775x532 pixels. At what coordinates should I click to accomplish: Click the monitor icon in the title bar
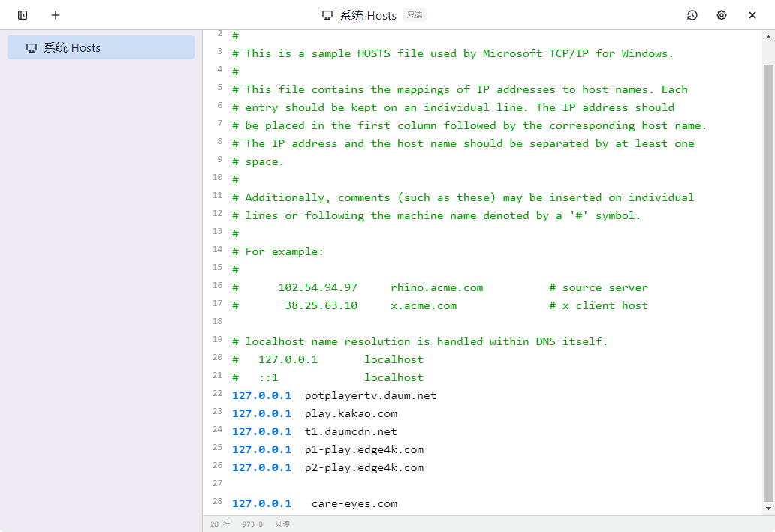pos(326,14)
